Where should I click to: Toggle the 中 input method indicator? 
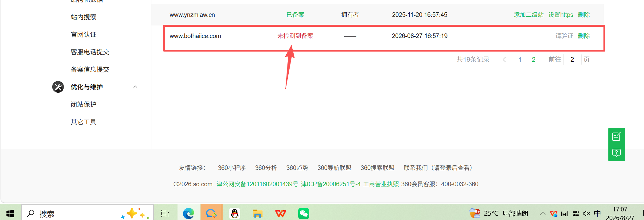click(x=597, y=213)
